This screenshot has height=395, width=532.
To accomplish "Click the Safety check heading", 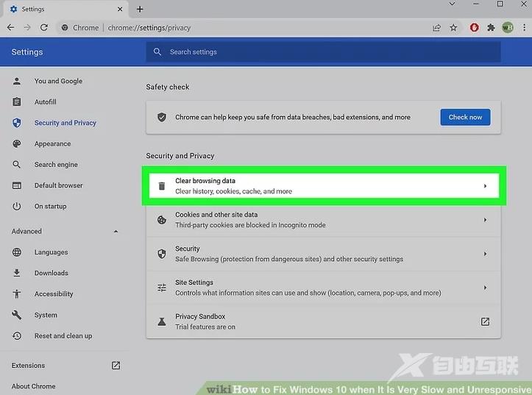I will [x=168, y=87].
